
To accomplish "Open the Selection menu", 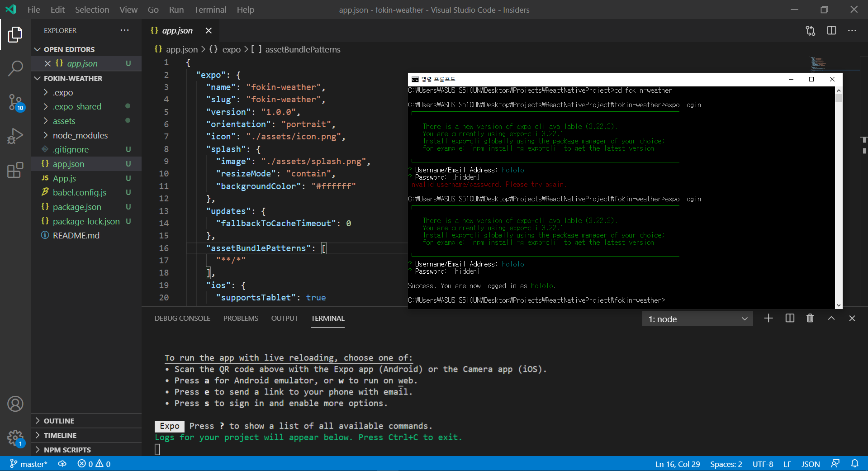I will point(92,10).
